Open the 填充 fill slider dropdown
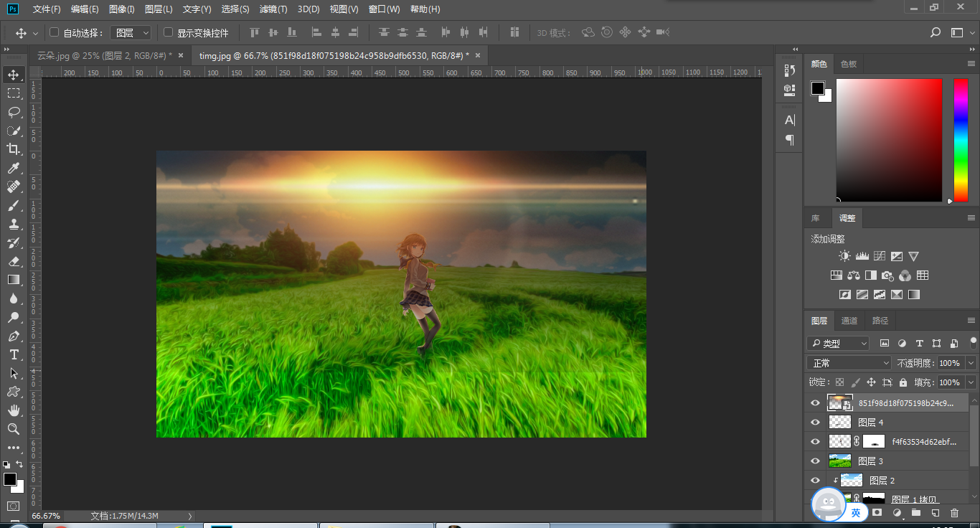980x528 pixels. [x=970, y=382]
